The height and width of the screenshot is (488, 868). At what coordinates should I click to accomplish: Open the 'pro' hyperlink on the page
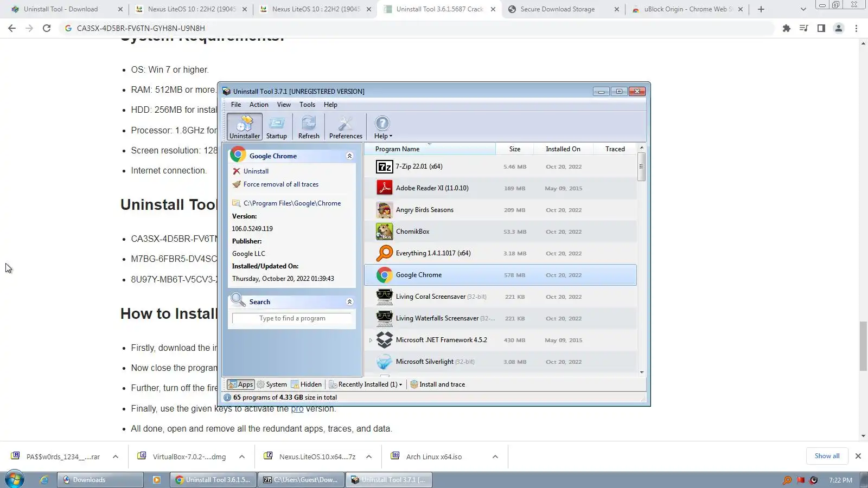[x=297, y=409]
